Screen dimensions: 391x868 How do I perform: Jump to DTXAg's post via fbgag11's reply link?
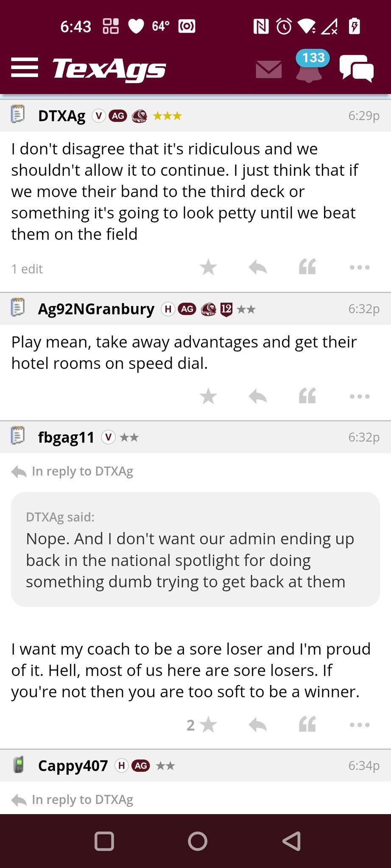pos(82,471)
